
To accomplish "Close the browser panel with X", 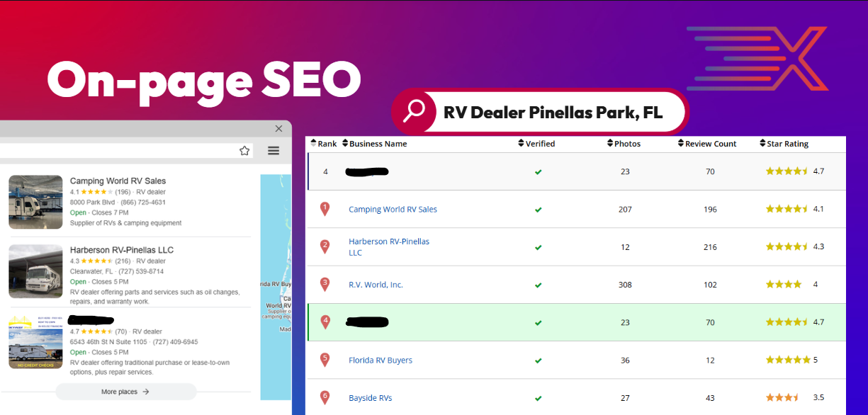I will click(278, 128).
